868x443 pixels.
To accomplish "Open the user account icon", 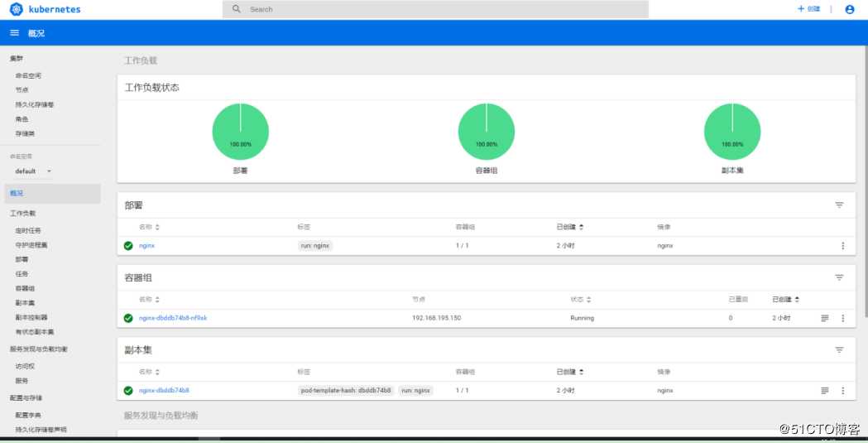I will pyautogui.click(x=850, y=9).
